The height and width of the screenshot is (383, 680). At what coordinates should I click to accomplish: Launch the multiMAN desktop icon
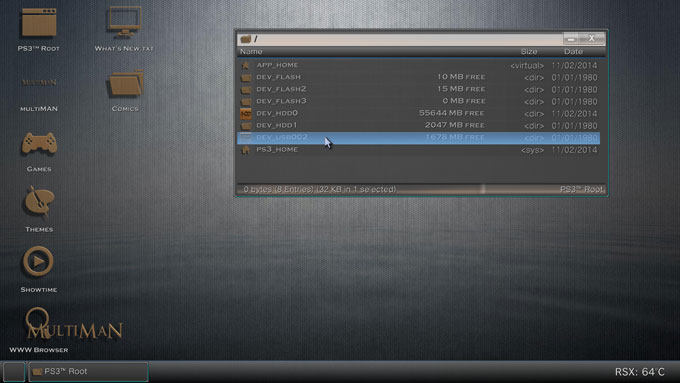click(39, 82)
